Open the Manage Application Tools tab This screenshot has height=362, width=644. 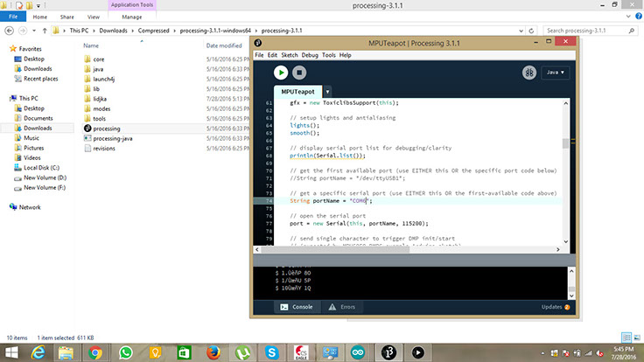point(132,17)
